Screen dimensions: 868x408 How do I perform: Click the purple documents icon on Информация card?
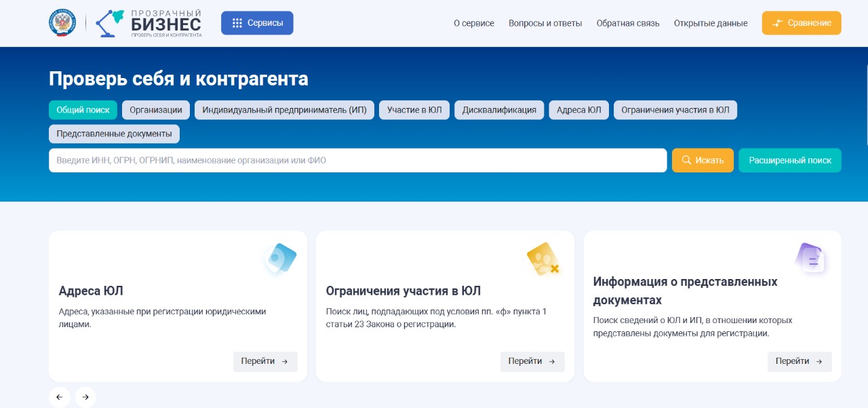[x=811, y=259]
